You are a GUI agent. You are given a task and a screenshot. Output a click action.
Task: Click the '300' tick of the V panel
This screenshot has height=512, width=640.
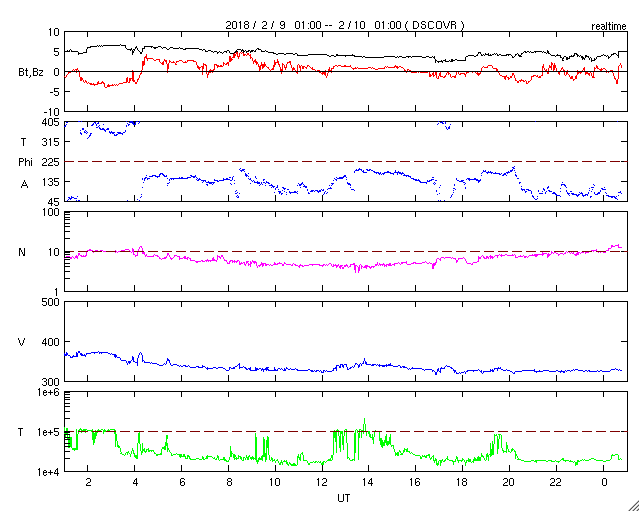pyautogui.click(x=52, y=382)
